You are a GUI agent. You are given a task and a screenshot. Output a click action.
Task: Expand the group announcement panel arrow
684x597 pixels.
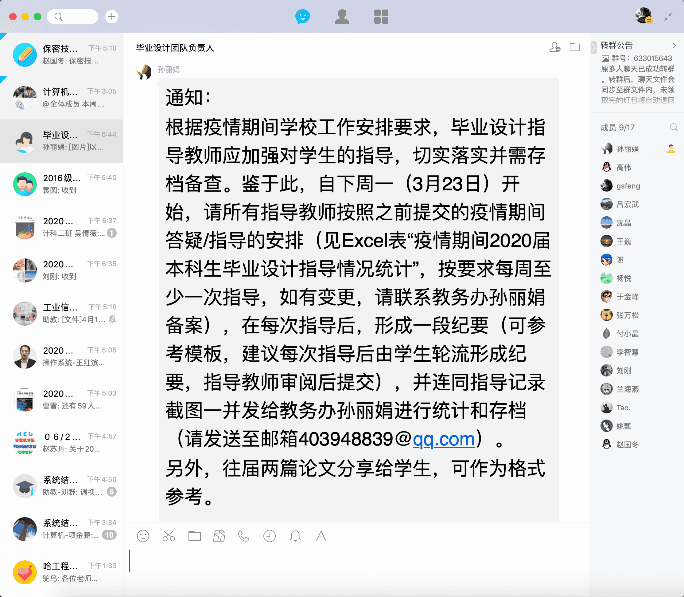tap(674, 46)
